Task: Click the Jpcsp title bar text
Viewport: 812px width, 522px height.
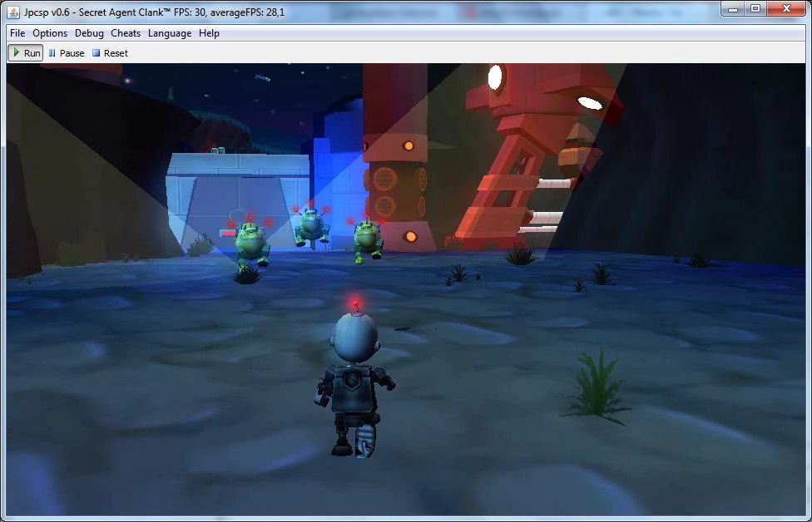Action: (154, 12)
